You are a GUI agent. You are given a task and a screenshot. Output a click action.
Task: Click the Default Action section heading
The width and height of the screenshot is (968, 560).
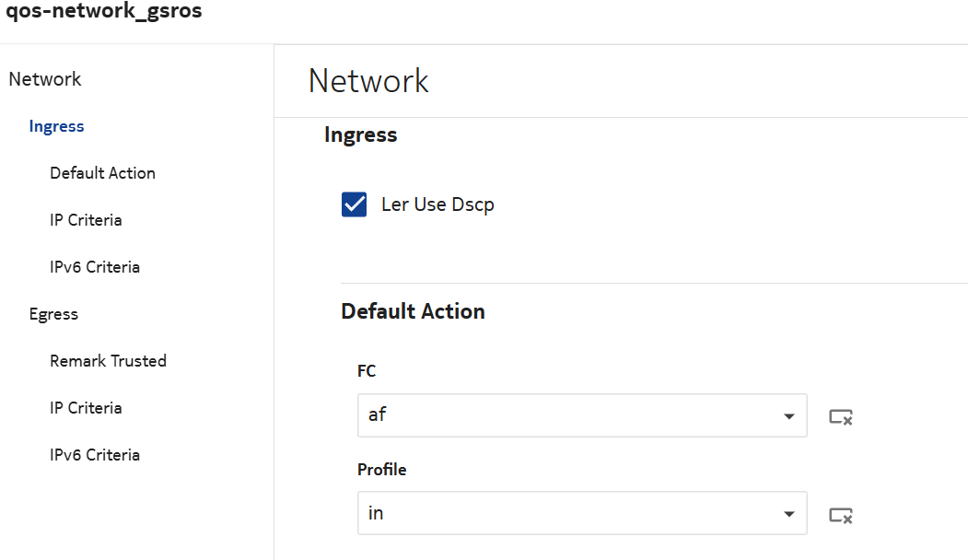[413, 311]
